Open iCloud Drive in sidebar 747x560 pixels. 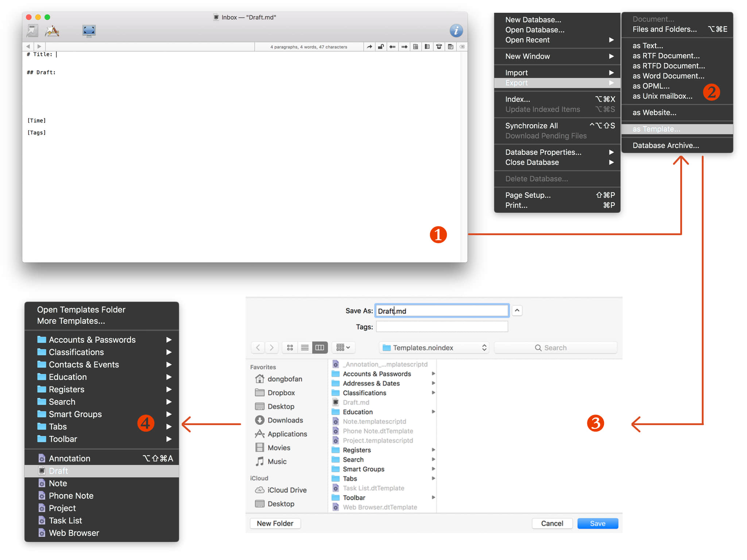pos(287,490)
